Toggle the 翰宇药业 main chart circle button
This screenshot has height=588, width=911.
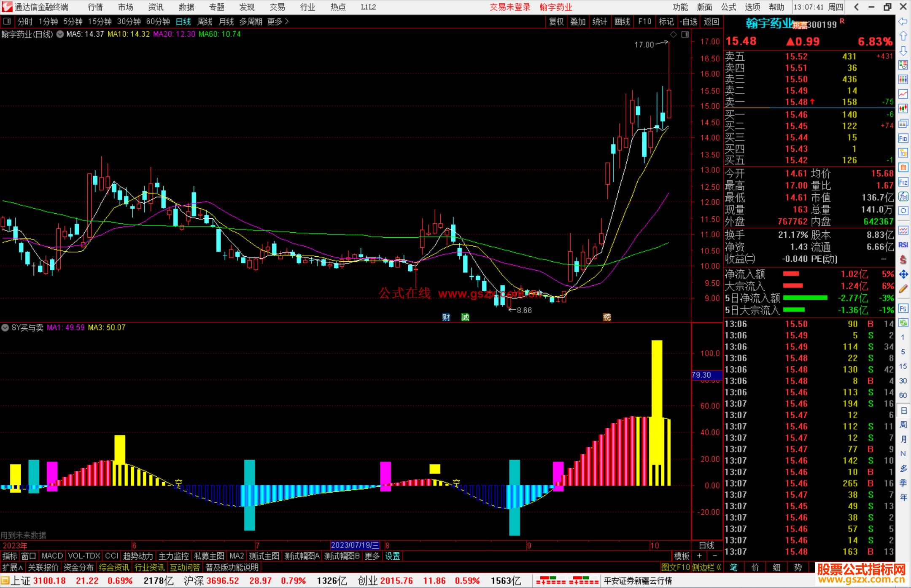[x=60, y=34]
